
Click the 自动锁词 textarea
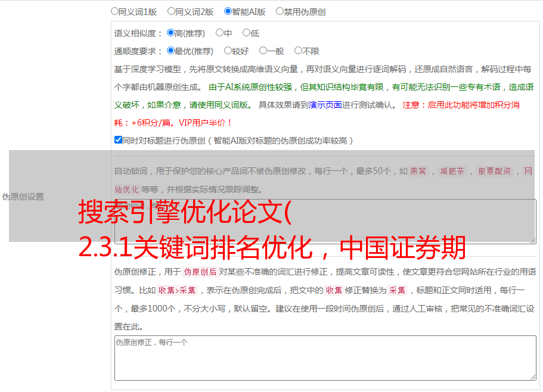coord(325,222)
